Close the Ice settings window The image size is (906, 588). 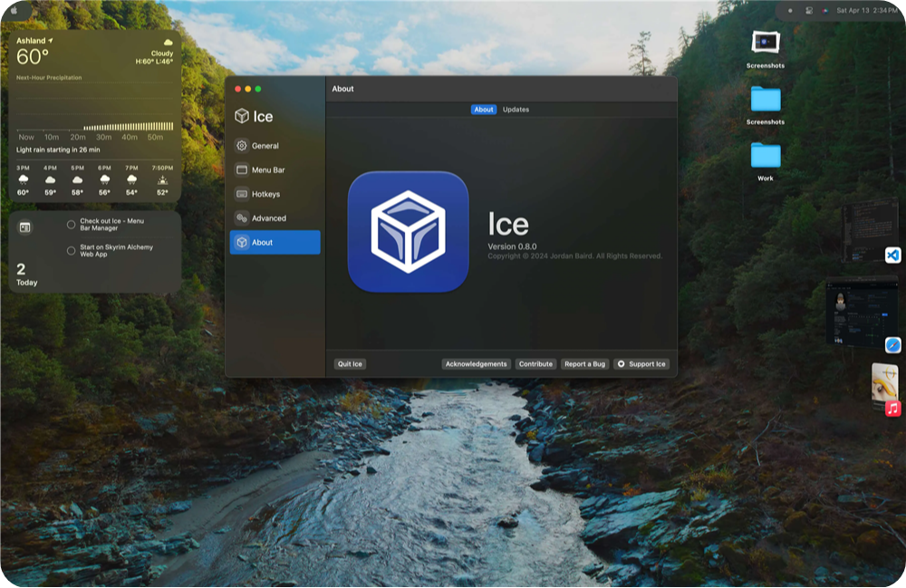click(237, 89)
